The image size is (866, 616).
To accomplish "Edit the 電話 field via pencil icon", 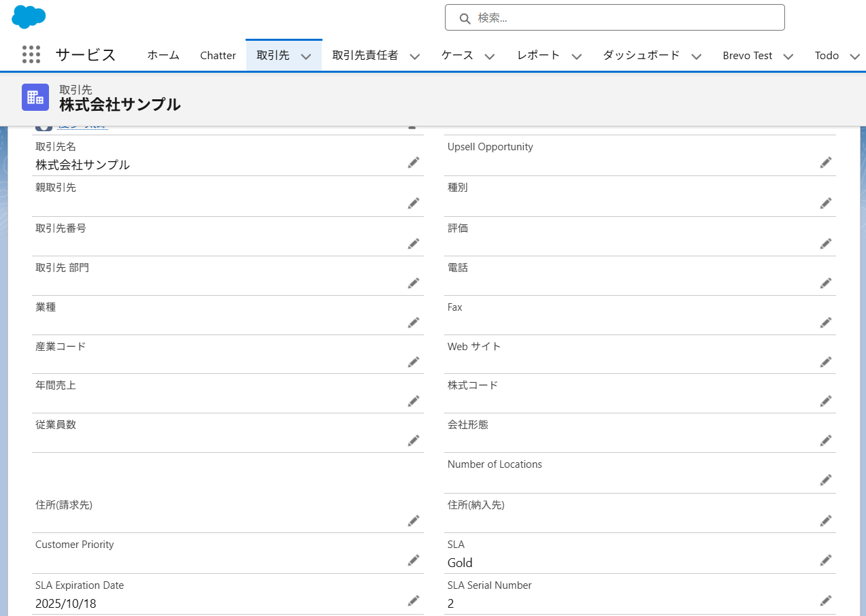I will (826, 283).
